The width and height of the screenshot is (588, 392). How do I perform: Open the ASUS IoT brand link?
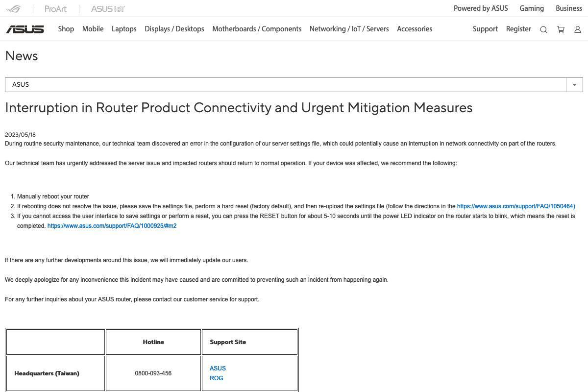click(x=108, y=9)
